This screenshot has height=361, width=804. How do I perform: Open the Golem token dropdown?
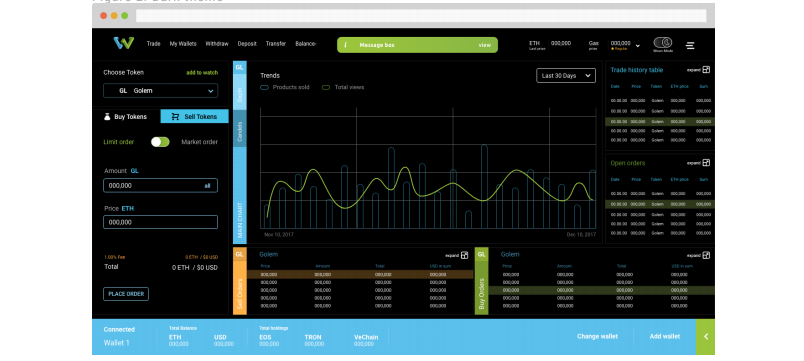[x=160, y=91]
